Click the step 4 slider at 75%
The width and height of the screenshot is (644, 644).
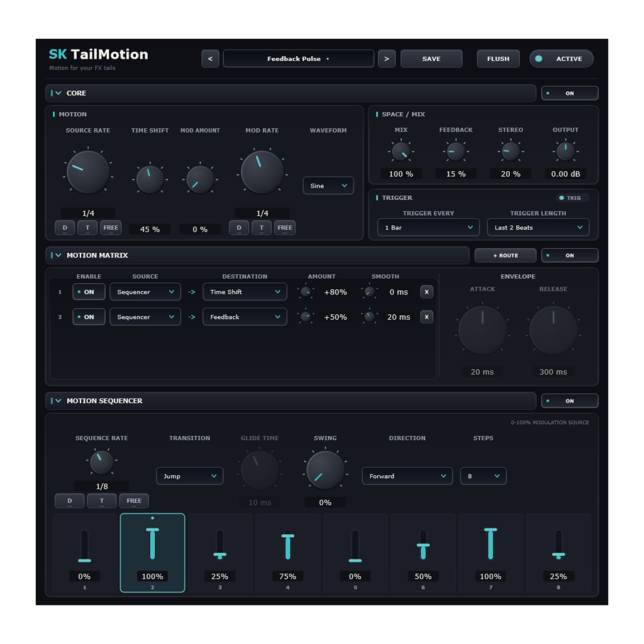click(x=287, y=546)
